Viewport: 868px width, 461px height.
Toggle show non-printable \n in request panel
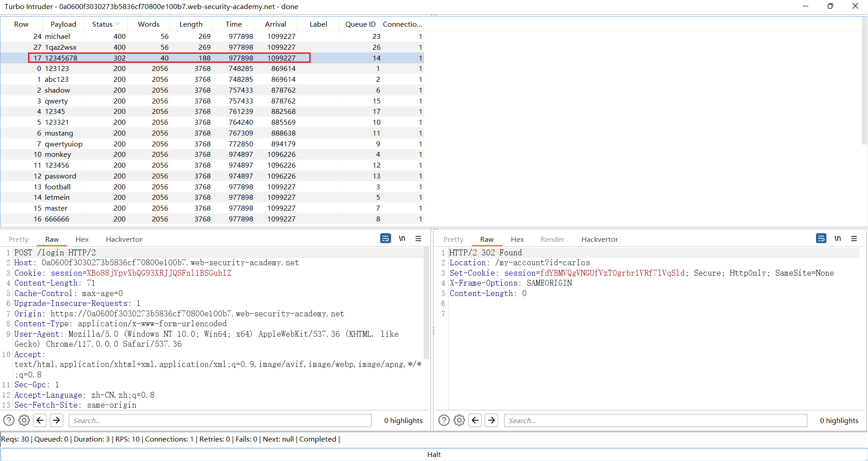pos(402,239)
